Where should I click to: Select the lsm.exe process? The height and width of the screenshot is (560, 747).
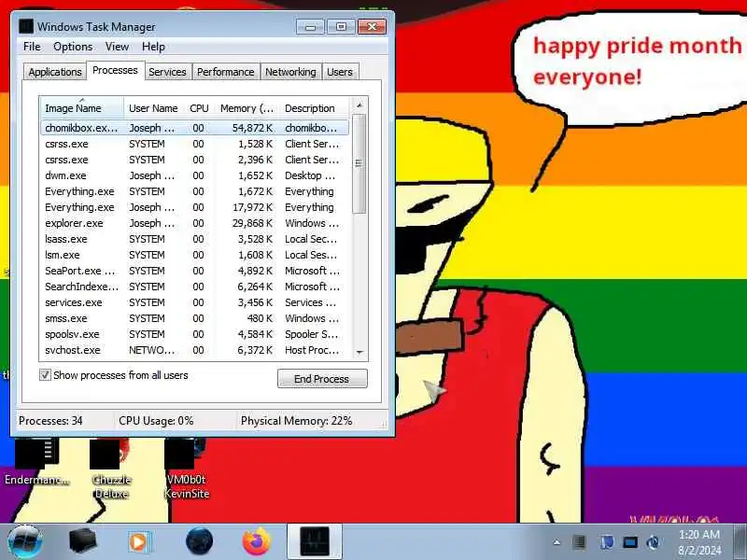coord(194,255)
